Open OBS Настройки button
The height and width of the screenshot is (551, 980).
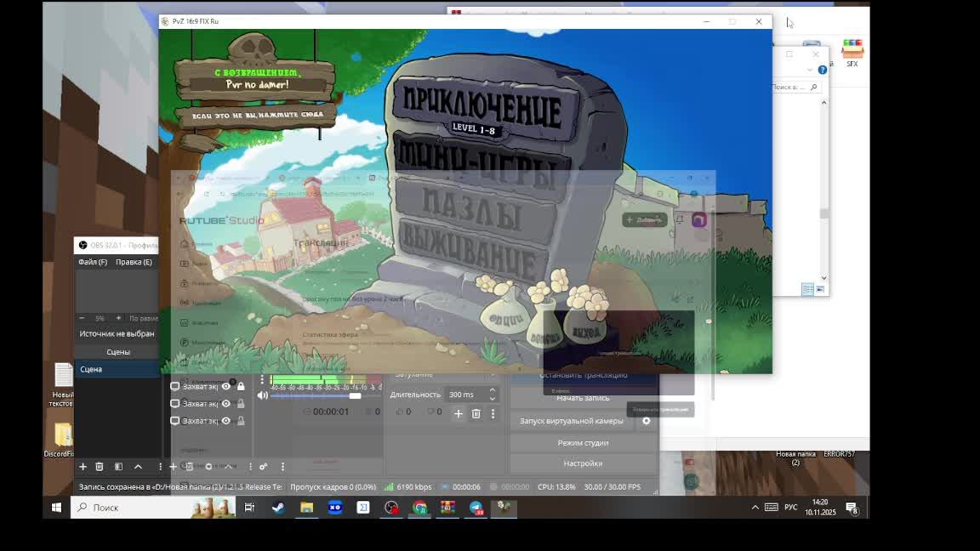click(583, 463)
